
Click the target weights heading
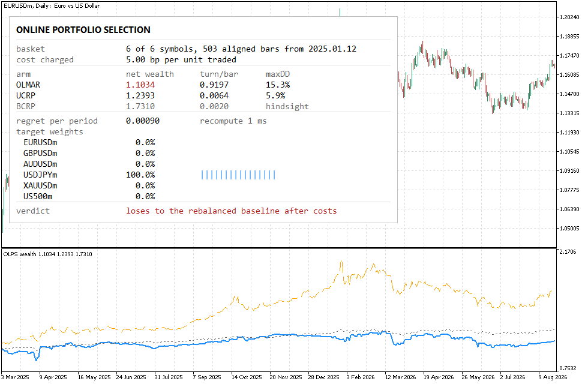tap(49, 132)
